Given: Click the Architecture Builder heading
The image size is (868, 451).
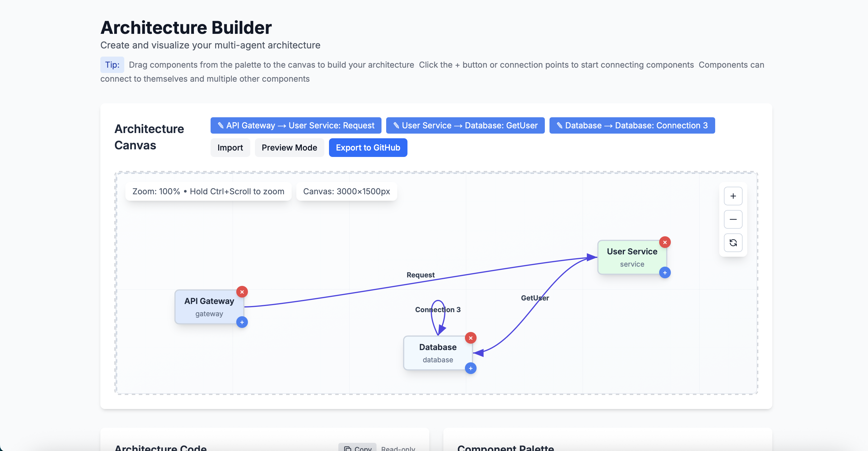Looking at the screenshot, I should click(x=186, y=27).
